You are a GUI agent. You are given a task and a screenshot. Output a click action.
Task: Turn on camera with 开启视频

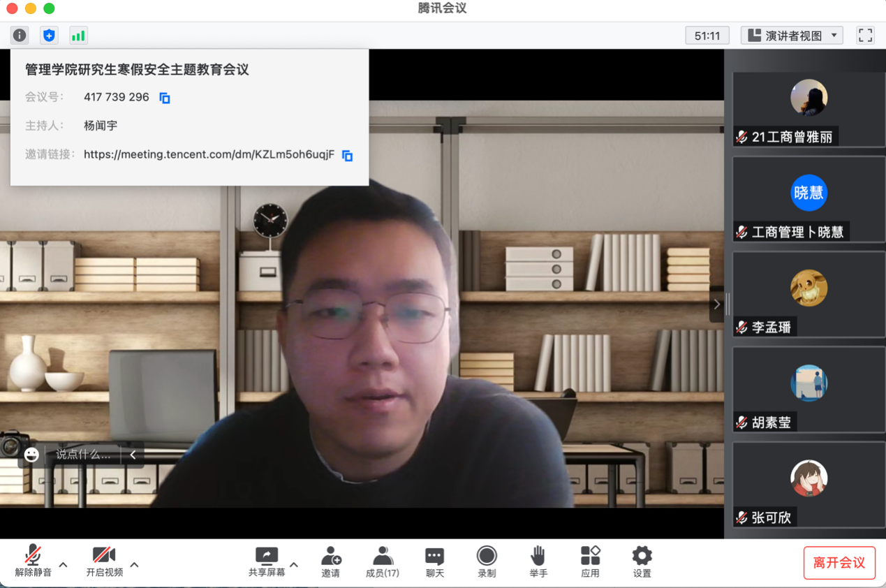pos(104,561)
